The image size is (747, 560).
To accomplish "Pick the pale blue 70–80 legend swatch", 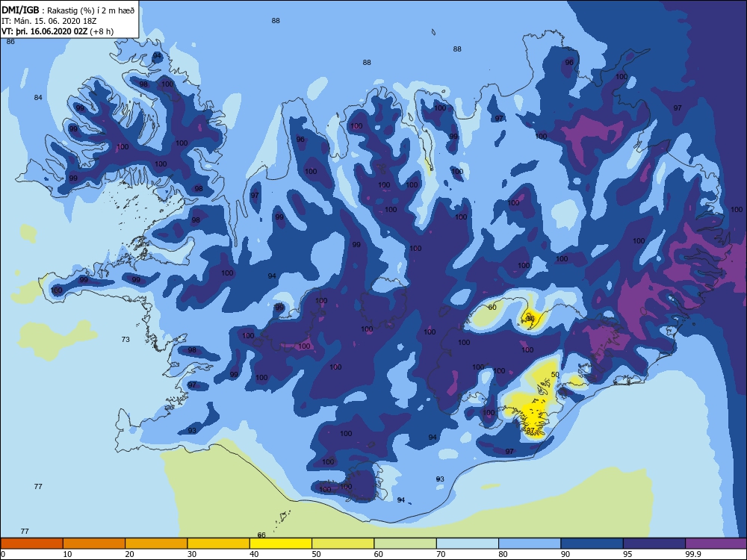I will tap(468, 544).
